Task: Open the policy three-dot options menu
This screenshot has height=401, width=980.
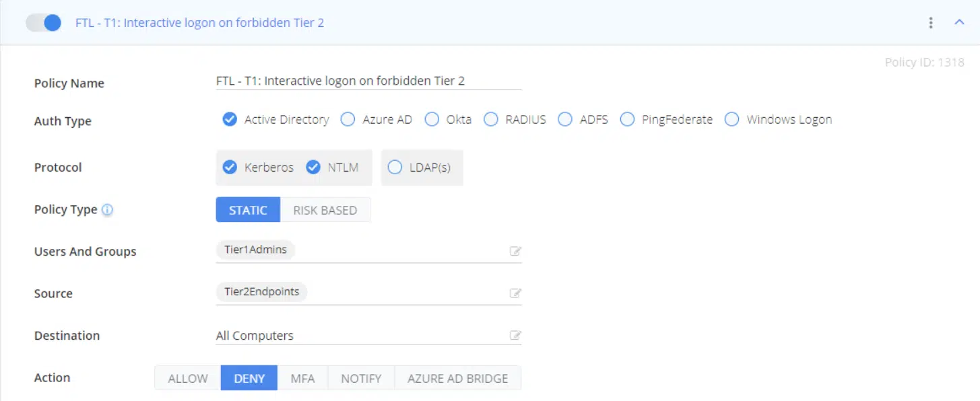Action: click(931, 23)
